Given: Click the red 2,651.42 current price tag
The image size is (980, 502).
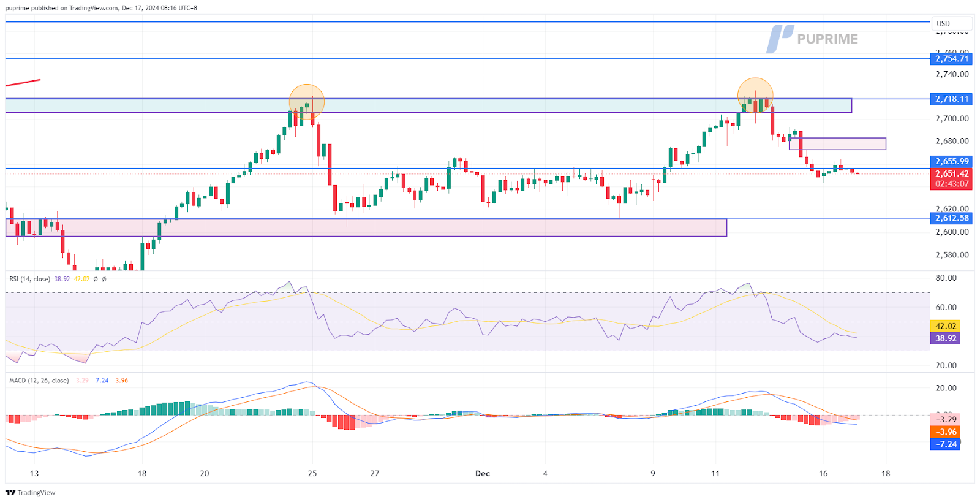Looking at the screenshot, I should (x=951, y=173).
